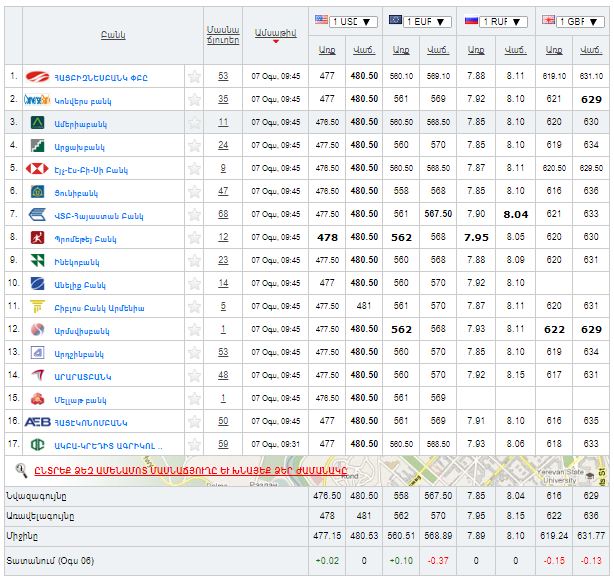This screenshot has width=614, height=581.
Task: Click the Inecobank green logo in row 9
Action: (x=38, y=260)
